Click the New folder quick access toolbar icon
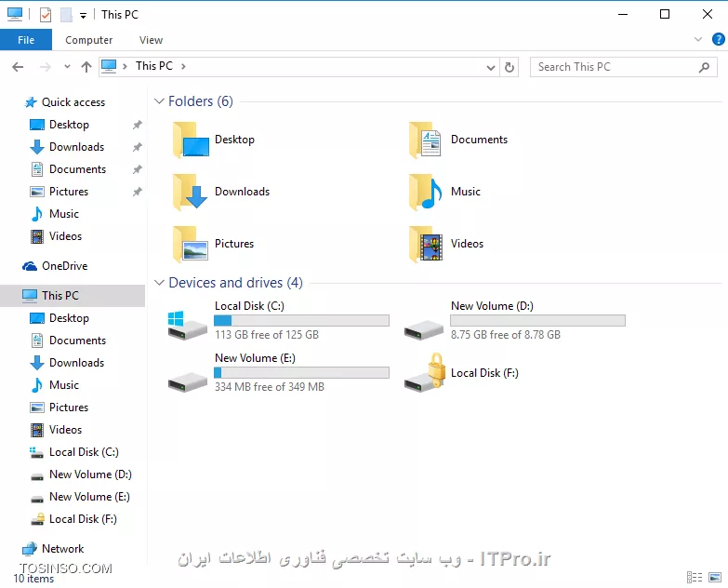Screen dimensions: 728x588 pyautogui.click(x=66, y=15)
